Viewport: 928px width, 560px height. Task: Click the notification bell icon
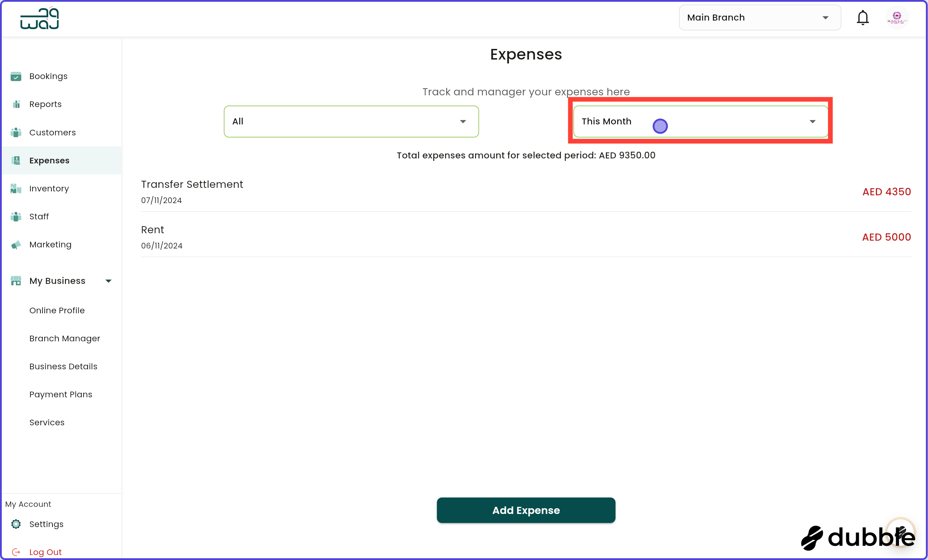[x=862, y=17]
